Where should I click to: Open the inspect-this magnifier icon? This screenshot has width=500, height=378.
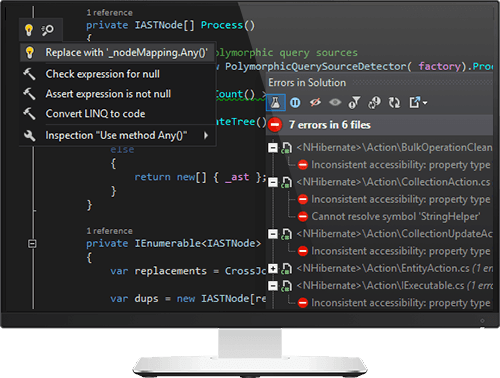47,30
